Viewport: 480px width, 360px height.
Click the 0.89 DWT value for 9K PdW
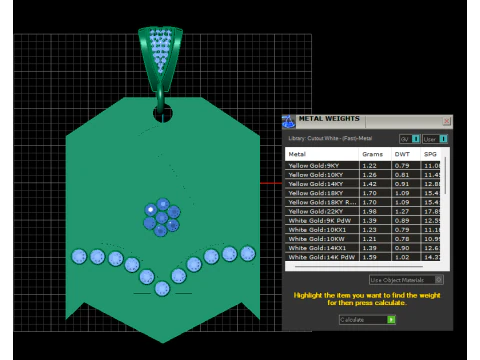pyautogui.click(x=402, y=221)
